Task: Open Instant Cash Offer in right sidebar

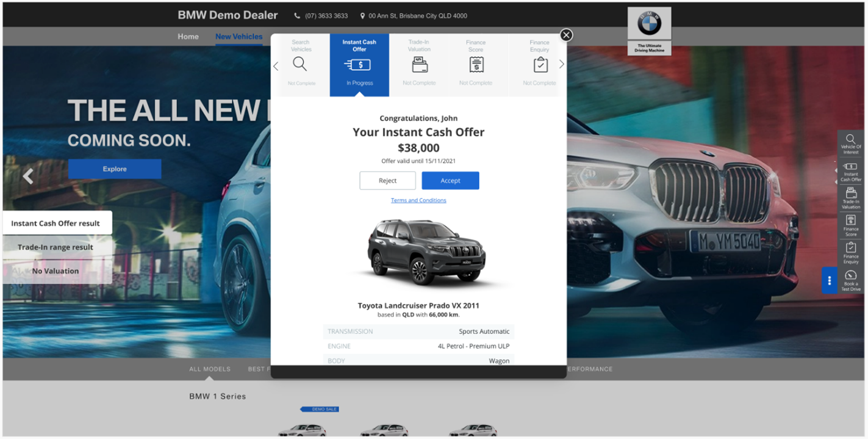Action: [x=850, y=172]
